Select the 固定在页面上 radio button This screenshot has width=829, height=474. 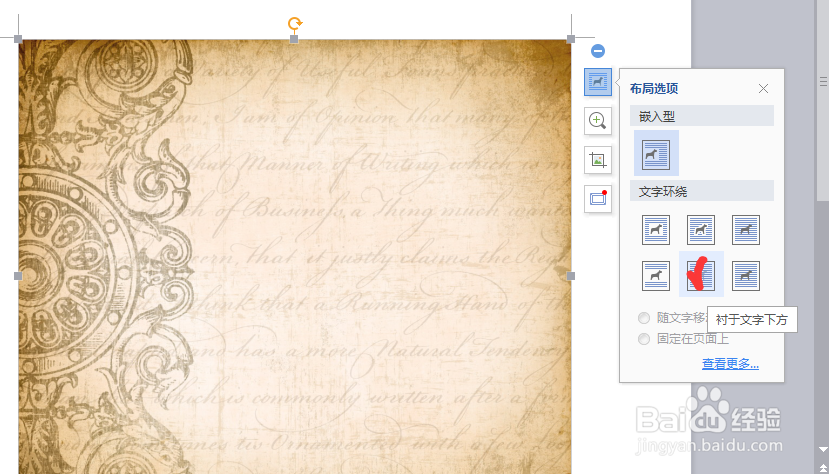click(644, 339)
